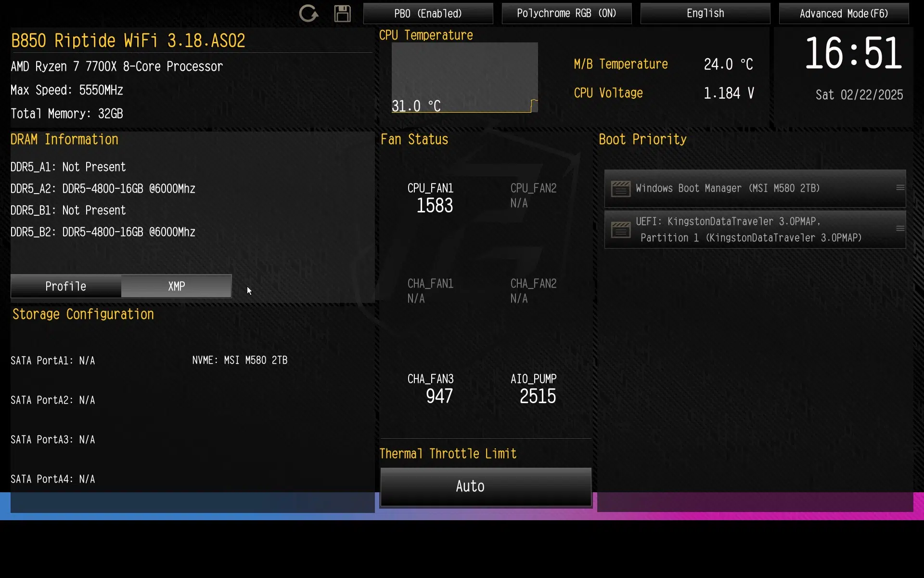
Task: Select UEFI KingstonDataTraveler boot entry
Action: tap(755, 229)
